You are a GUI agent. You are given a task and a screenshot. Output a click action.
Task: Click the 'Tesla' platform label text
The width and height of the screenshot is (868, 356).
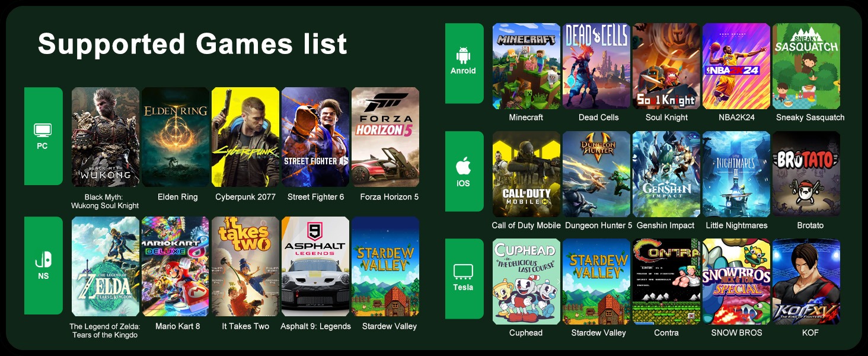click(x=463, y=287)
